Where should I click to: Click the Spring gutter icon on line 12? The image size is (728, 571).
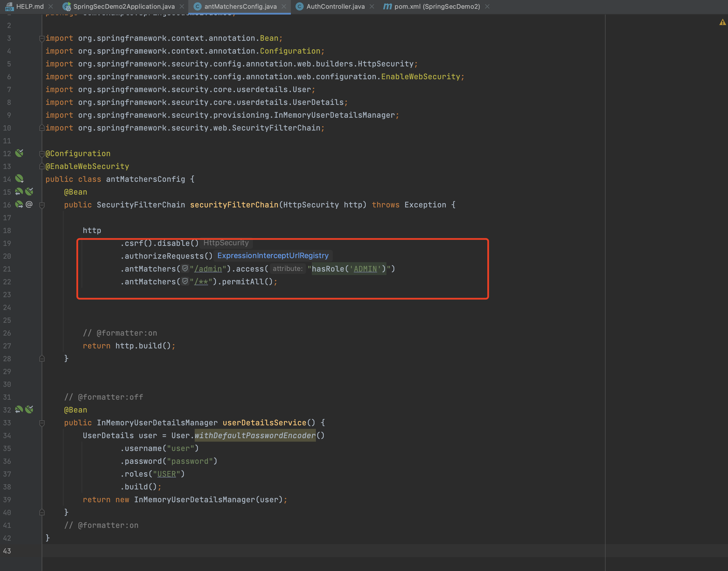click(x=20, y=153)
